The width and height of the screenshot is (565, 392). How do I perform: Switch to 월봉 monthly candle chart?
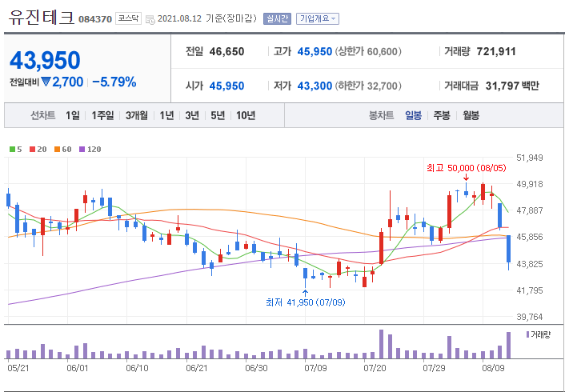coord(471,116)
